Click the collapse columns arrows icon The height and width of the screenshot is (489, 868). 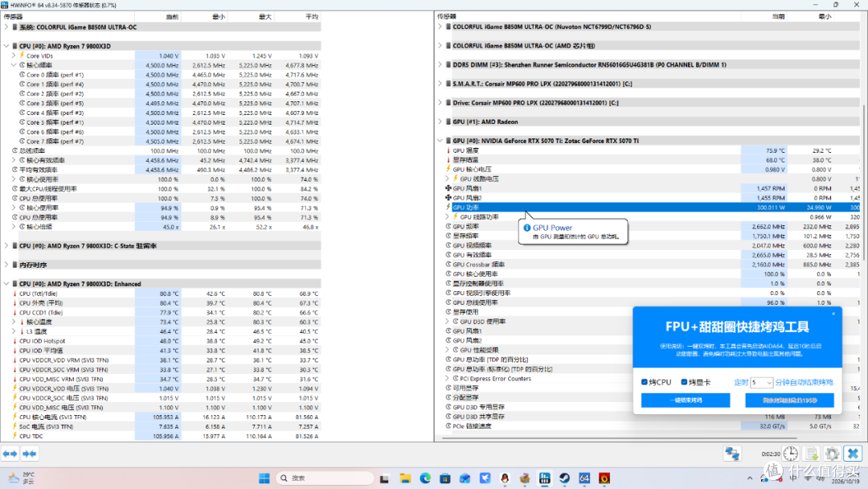coord(30,454)
